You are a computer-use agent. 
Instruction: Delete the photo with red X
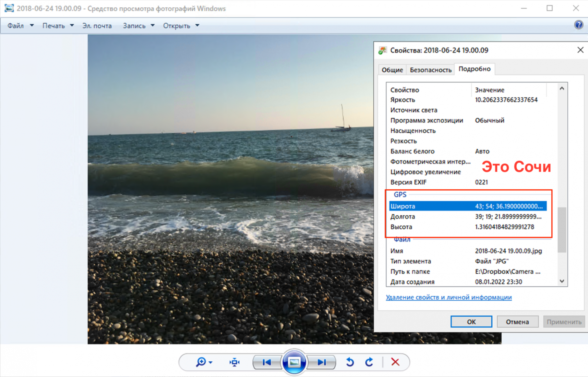tap(395, 362)
